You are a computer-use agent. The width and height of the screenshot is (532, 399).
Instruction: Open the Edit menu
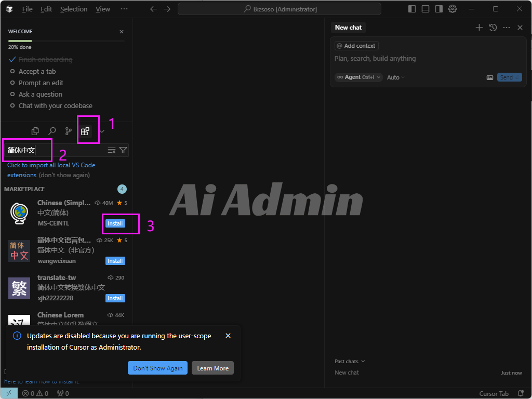click(x=46, y=9)
